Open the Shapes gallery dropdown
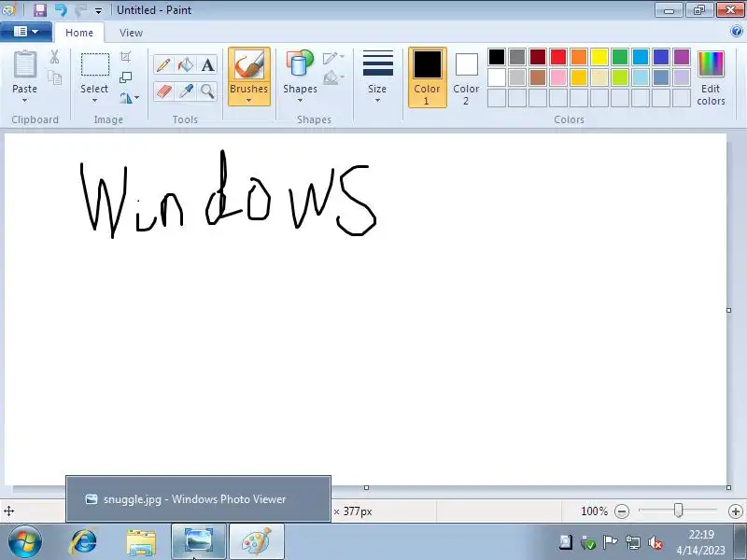This screenshot has width=747, height=560. [300, 100]
